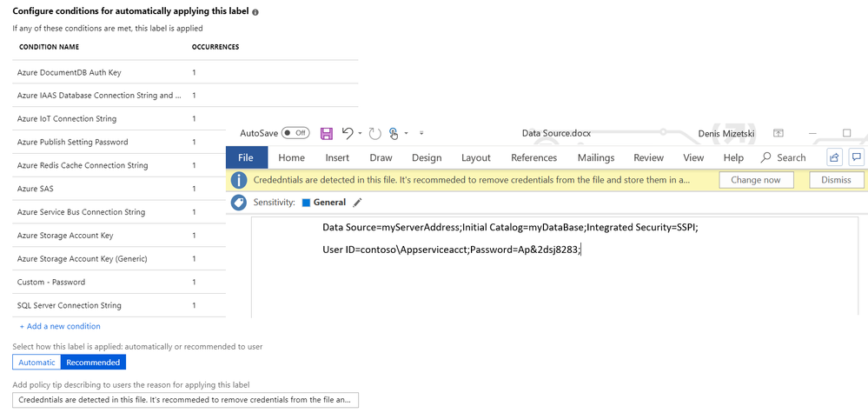Screen dimensions: 868x413
Task: Click the Ribbon Display Options icon
Action: pos(779,133)
